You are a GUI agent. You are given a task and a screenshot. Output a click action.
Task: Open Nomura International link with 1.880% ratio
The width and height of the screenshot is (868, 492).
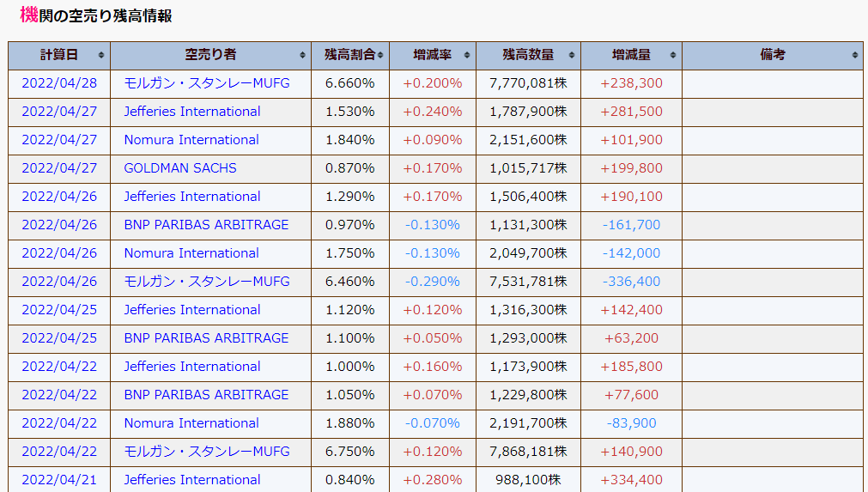191,423
